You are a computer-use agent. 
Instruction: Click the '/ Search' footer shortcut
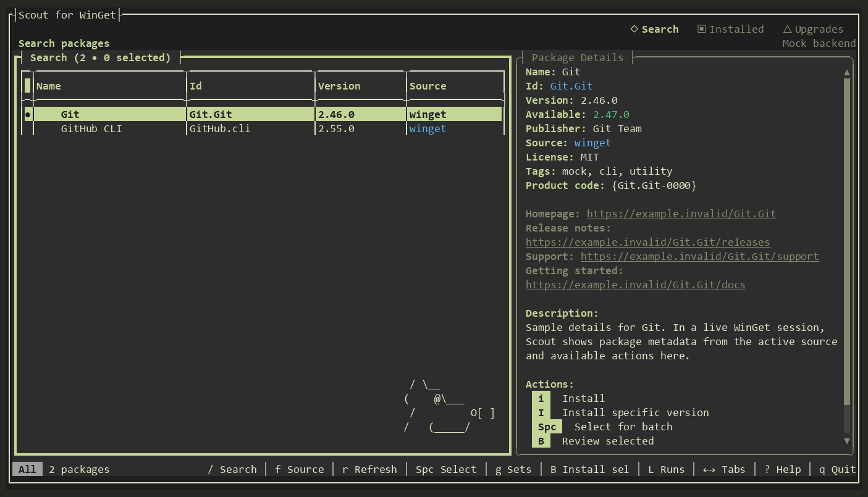click(232, 469)
